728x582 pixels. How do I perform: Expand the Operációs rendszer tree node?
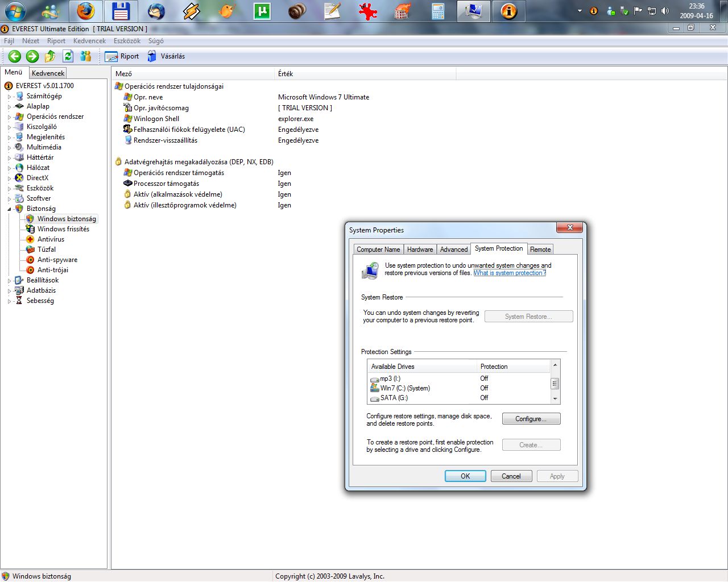(9, 117)
